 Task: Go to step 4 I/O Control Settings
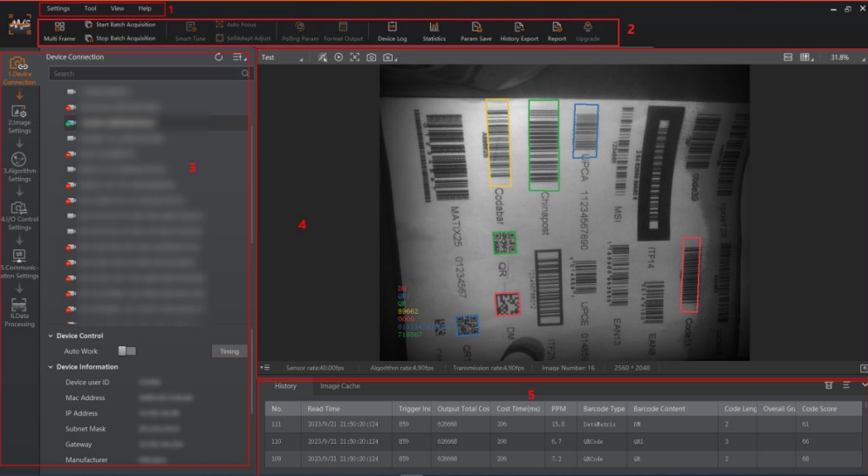tap(19, 216)
